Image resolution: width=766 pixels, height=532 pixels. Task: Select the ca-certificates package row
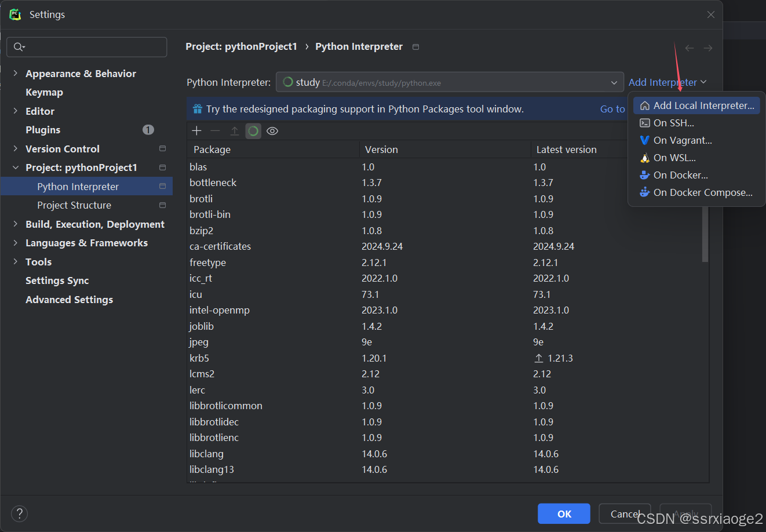point(444,246)
